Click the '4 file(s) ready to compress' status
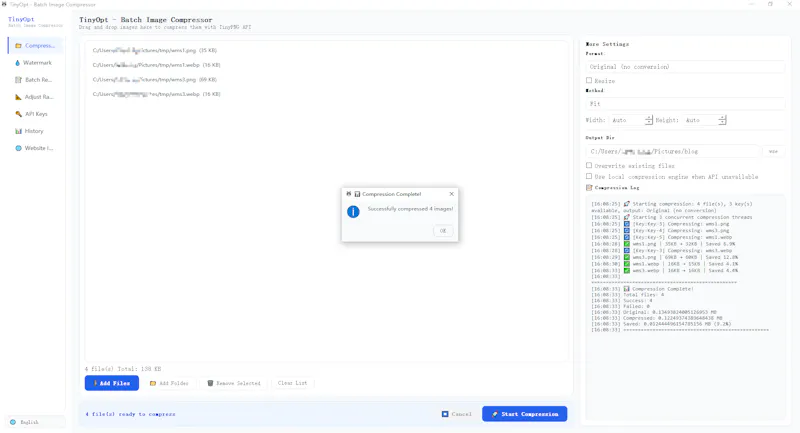 (x=131, y=415)
